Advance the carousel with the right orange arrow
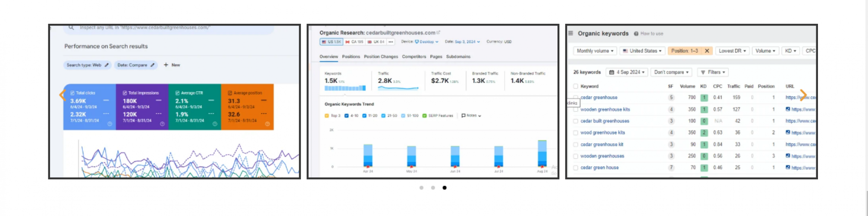868x216 pixels. pos(803,95)
